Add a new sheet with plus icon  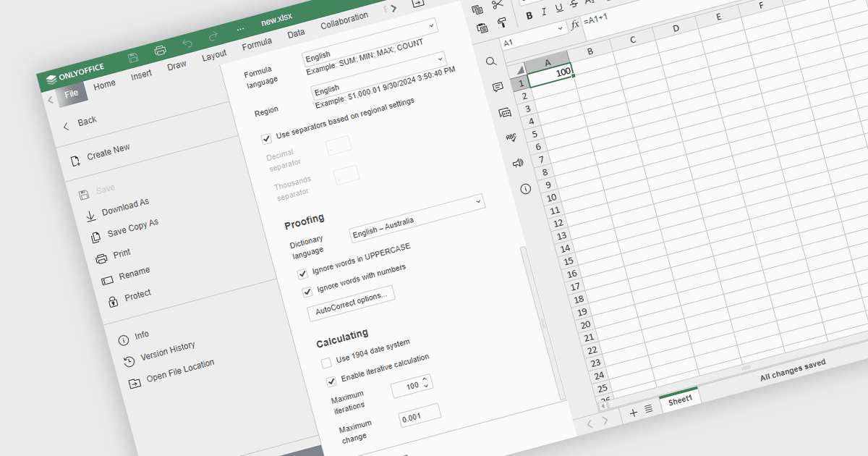(634, 413)
